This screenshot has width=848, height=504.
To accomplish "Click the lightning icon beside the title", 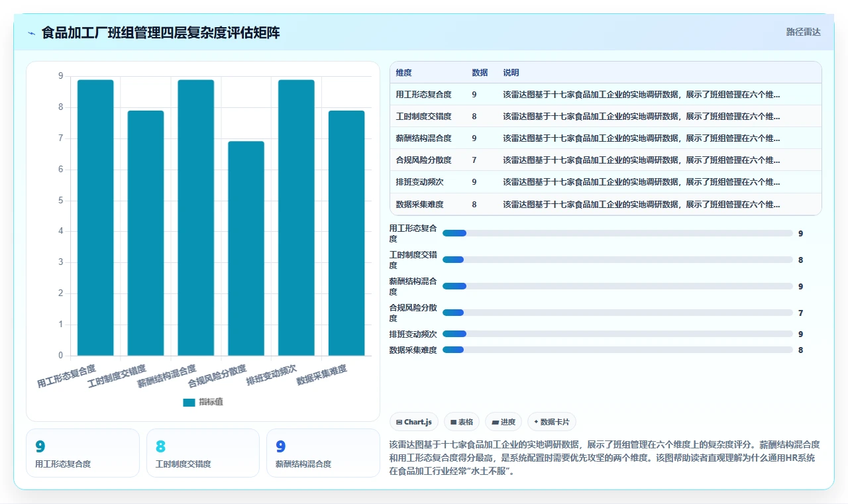I will pyautogui.click(x=32, y=33).
